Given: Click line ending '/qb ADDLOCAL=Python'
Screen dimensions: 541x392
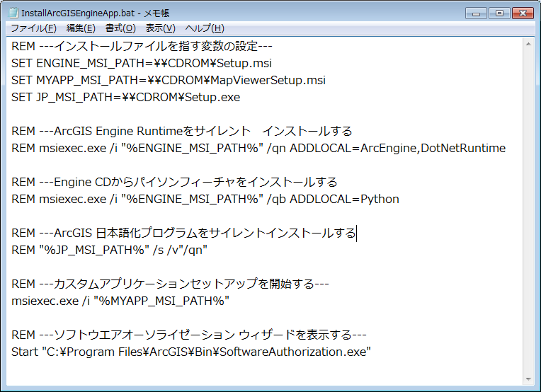Looking at the screenshot, I should [x=205, y=199].
